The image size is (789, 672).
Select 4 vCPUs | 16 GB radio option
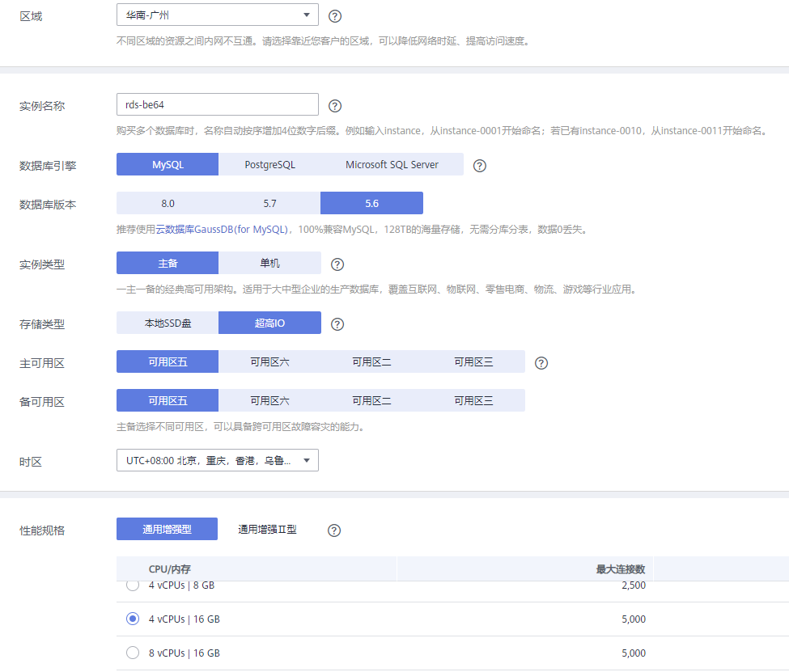coord(133,619)
